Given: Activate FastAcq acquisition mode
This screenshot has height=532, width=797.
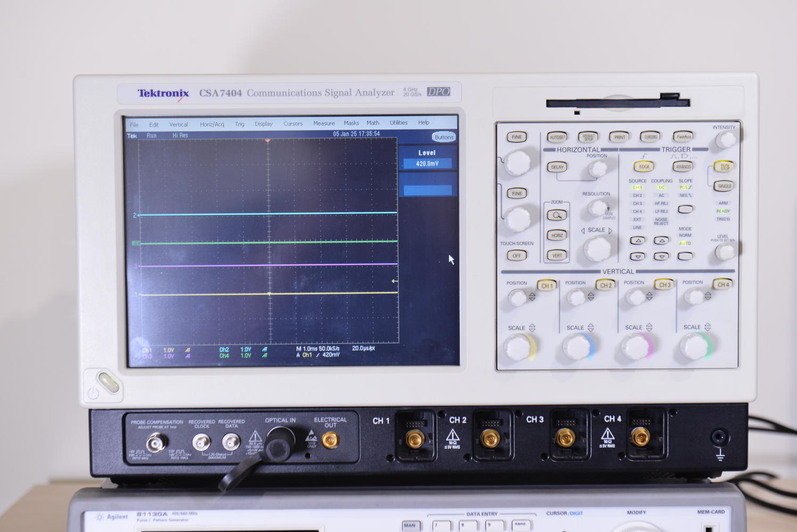Looking at the screenshot, I should [x=682, y=137].
